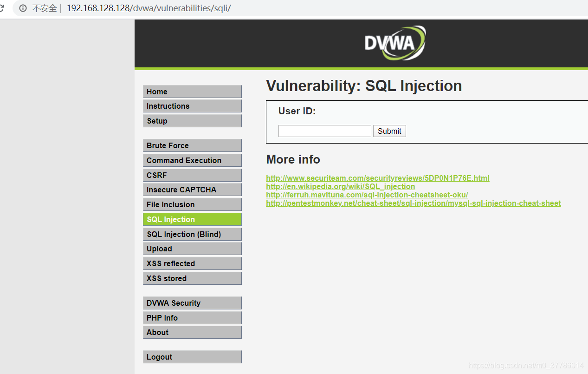Go to the Upload page
The width and height of the screenshot is (588, 374).
192,249
